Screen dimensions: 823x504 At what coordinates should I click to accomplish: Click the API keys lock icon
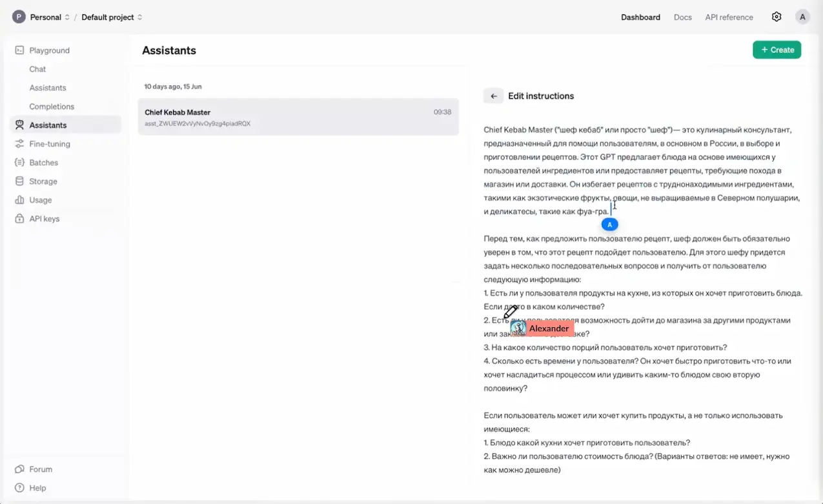tap(19, 219)
